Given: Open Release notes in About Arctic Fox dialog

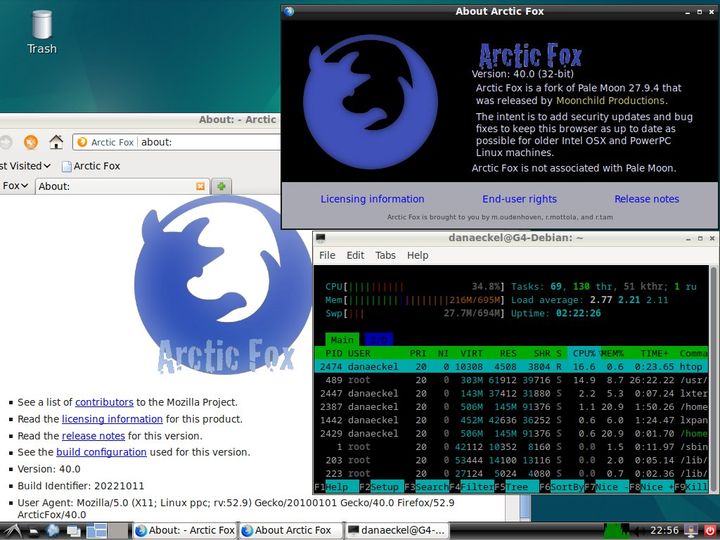Looking at the screenshot, I should point(647,199).
